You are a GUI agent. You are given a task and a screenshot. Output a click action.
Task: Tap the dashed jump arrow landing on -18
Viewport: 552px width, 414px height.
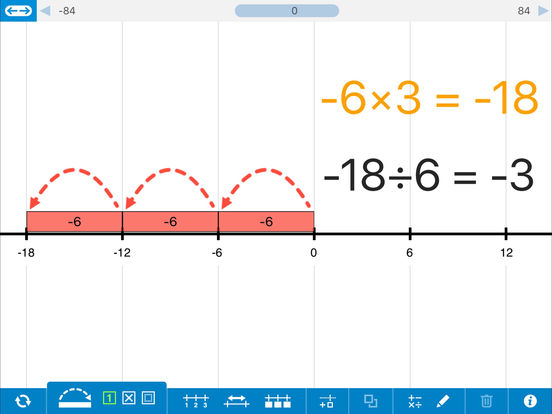[x=74, y=188]
